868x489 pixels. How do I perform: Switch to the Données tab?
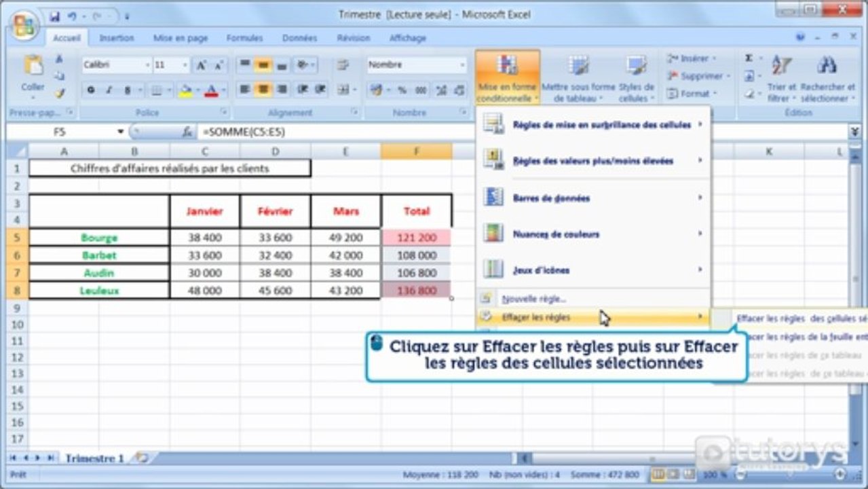pyautogui.click(x=299, y=38)
